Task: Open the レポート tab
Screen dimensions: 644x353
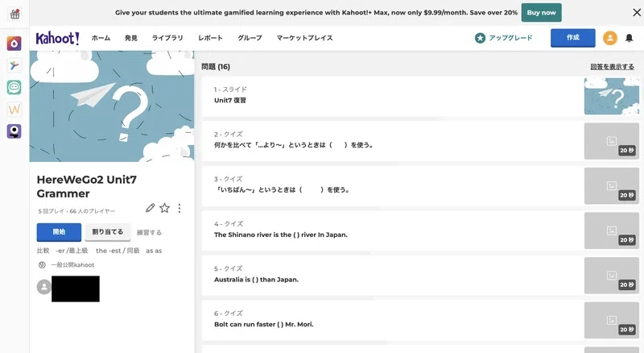Action: pyautogui.click(x=210, y=38)
